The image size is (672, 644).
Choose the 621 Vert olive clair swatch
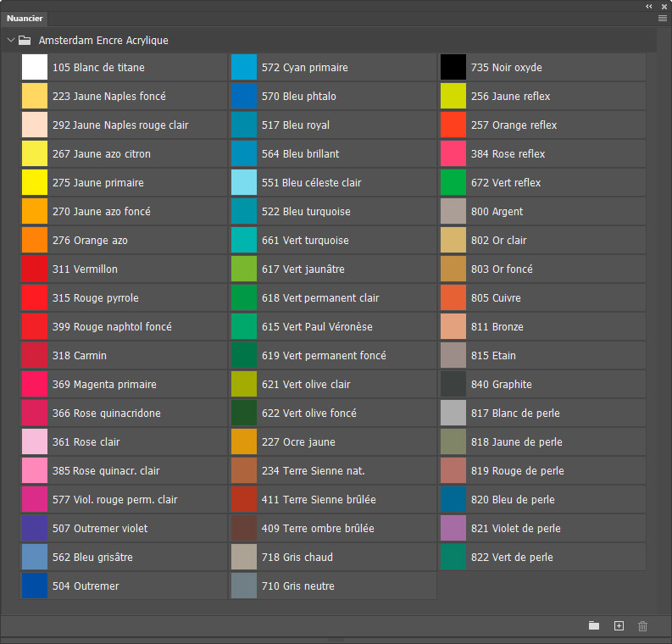pos(244,384)
